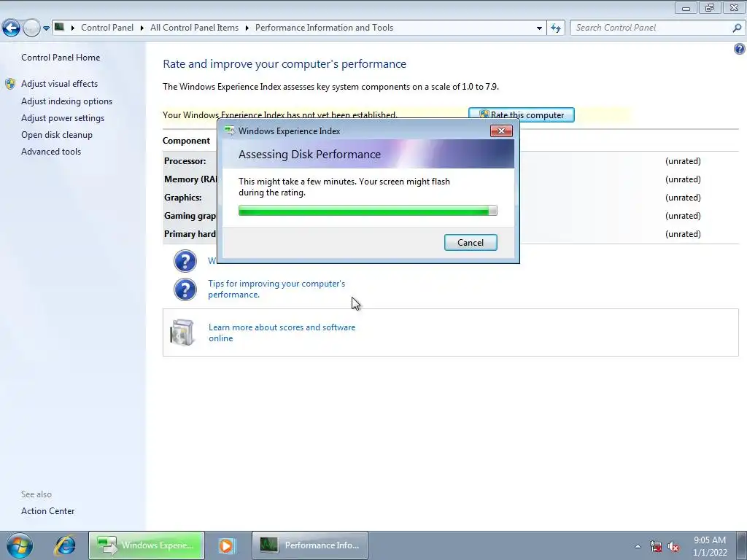Launch Open disk cleanup
Image resolution: width=747 pixels, height=560 pixels.
point(57,134)
